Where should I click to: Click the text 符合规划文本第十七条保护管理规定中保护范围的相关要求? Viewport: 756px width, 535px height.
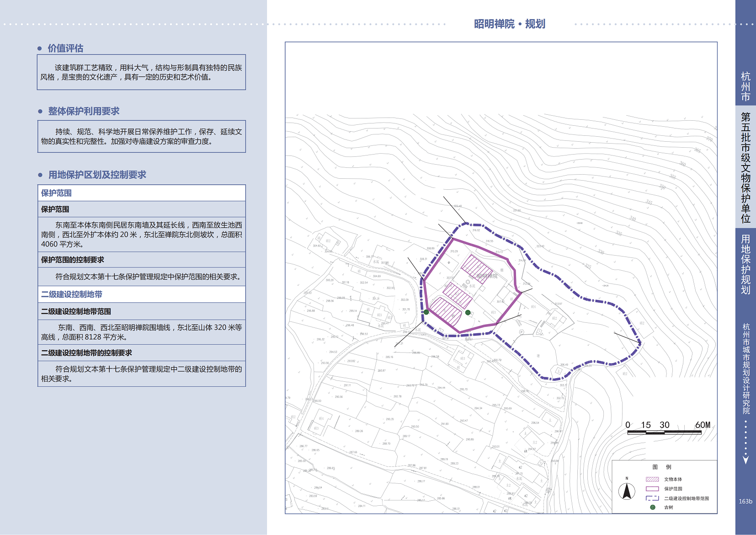pyautogui.click(x=149, y=277)
